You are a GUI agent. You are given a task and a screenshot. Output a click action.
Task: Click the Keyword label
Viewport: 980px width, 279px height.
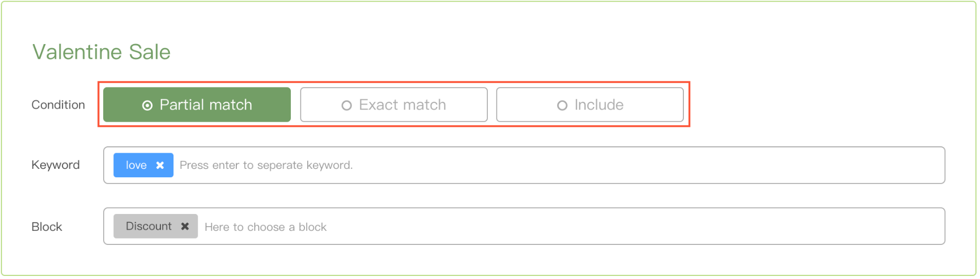tap(56, 165)
